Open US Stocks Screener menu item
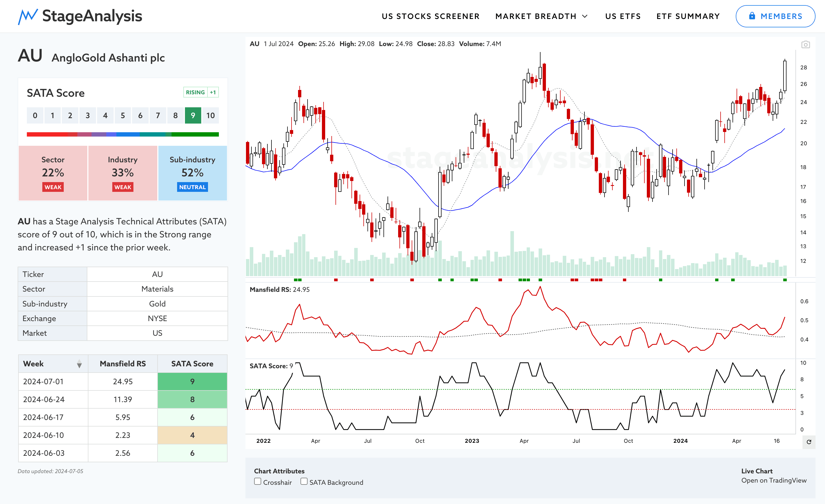 click(x=431, y=16)
